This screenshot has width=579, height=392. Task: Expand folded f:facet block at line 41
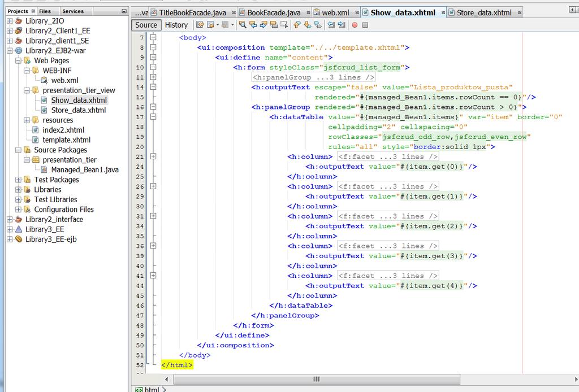[153, 276]
